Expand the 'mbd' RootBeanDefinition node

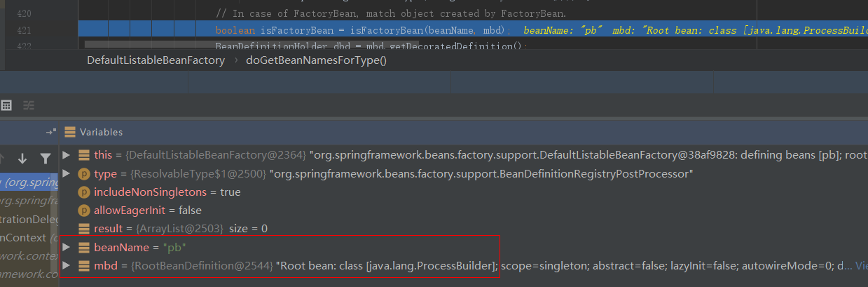pyautogui.click(x=67, y=266)
